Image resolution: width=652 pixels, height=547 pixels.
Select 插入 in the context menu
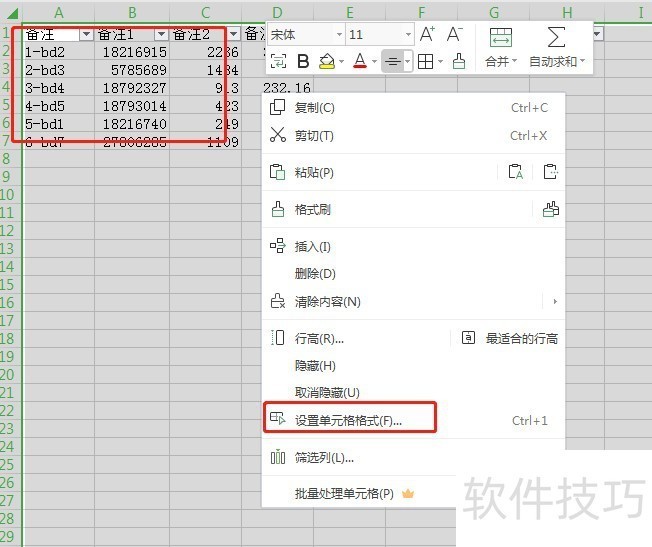click(x=313, y=246)
